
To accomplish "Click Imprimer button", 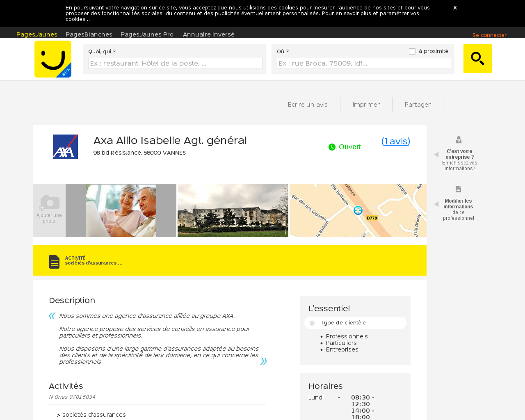I will pyautogui.click(x=366, y=105).
